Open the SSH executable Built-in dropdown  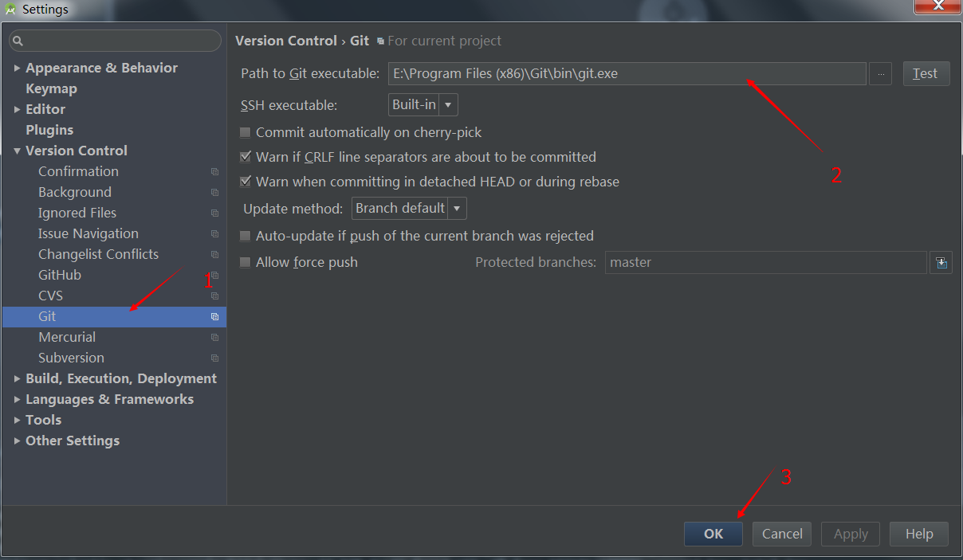pyautogui.click(x=423, y=105)
